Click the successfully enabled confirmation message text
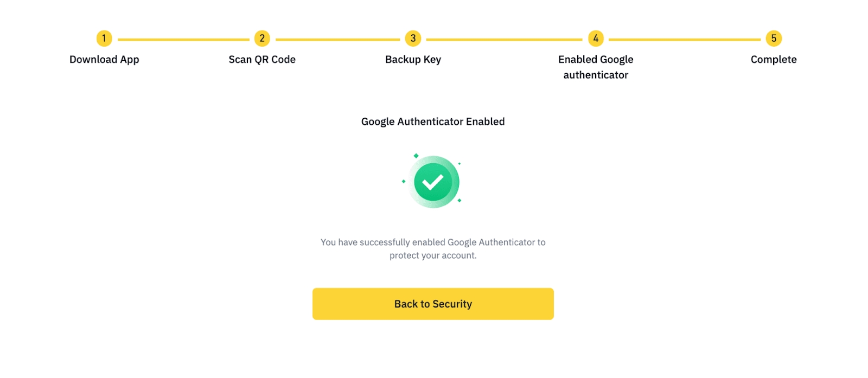The width and height of the screenshot is (868, 378). 433,249
